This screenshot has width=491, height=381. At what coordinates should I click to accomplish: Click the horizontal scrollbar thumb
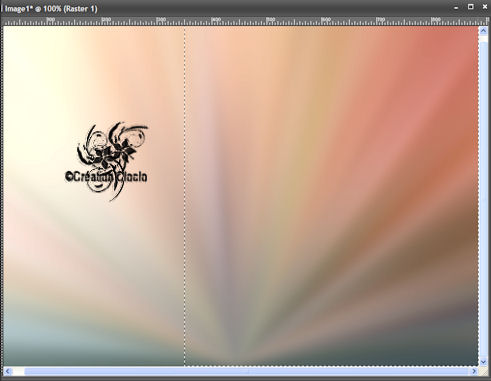[x=247, y=371]
